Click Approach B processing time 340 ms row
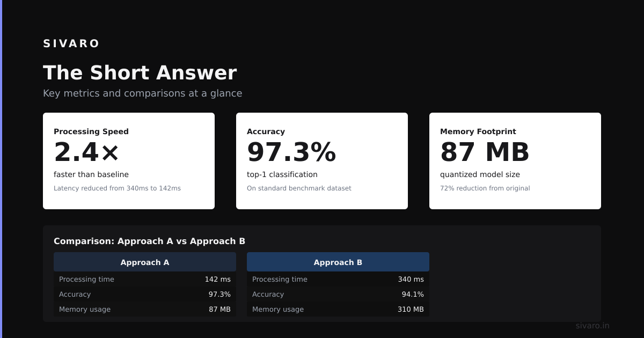The width and height of the screenshot is (644, 338). tap(338, 279)
